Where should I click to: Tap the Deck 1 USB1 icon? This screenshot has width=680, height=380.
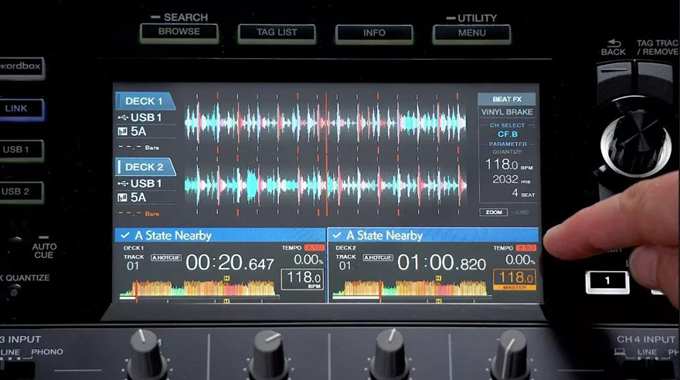pos(123,118)
